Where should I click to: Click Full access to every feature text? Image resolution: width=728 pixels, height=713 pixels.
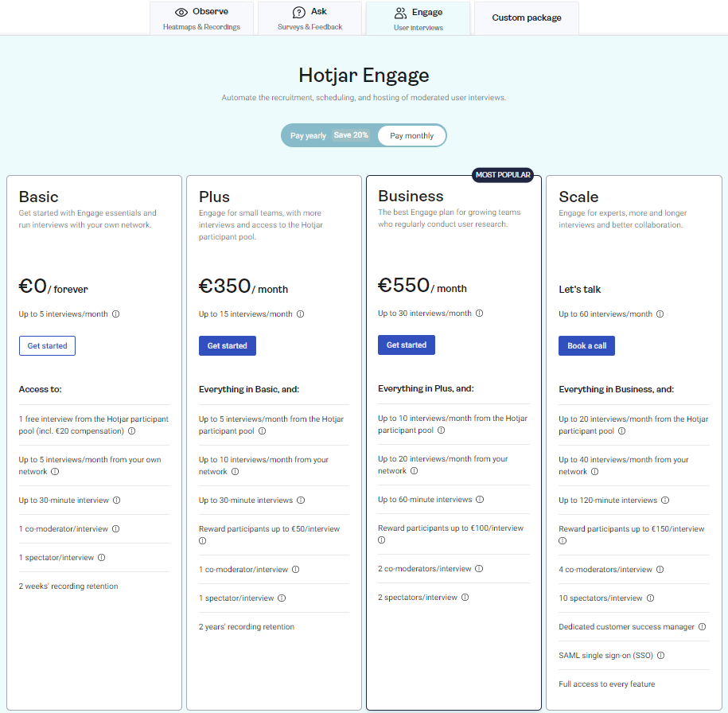pyautogui.click(x=607, y=684)
